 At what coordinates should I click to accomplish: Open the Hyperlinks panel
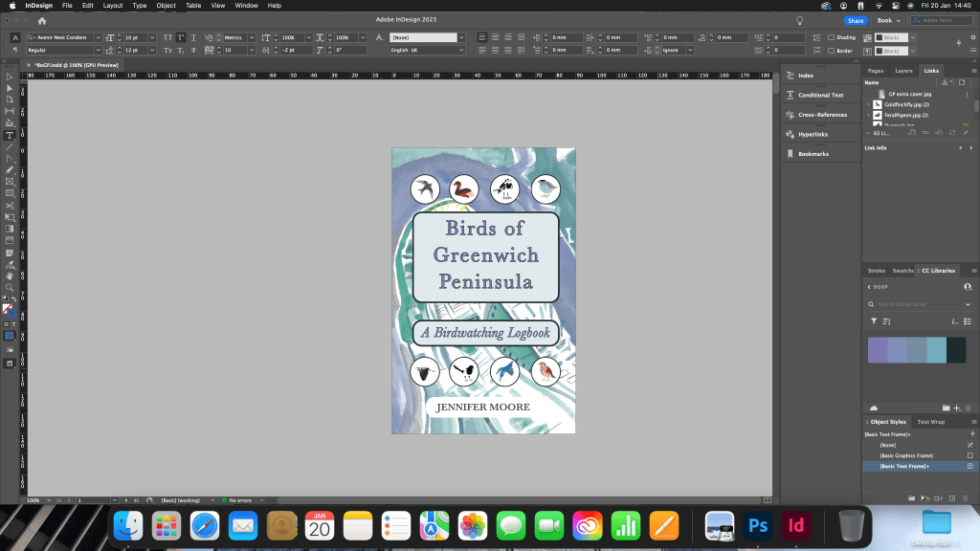coord(813,134)
